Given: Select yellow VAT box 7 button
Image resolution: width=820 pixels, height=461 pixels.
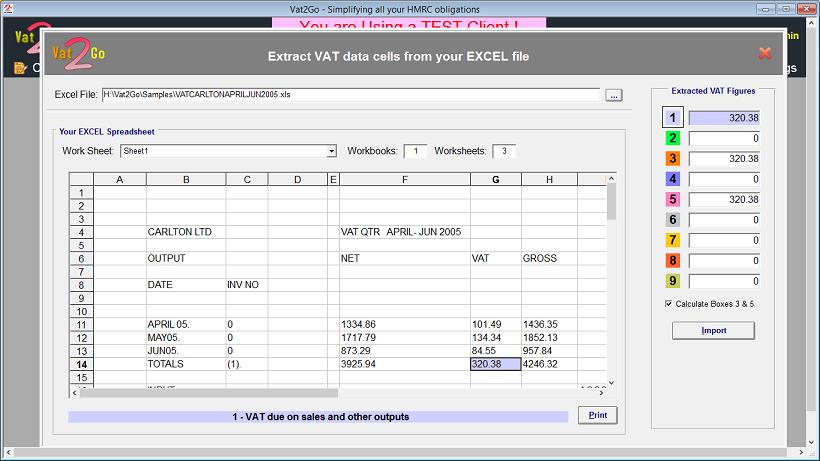Looking at the screenshot, I should point(673,240).
